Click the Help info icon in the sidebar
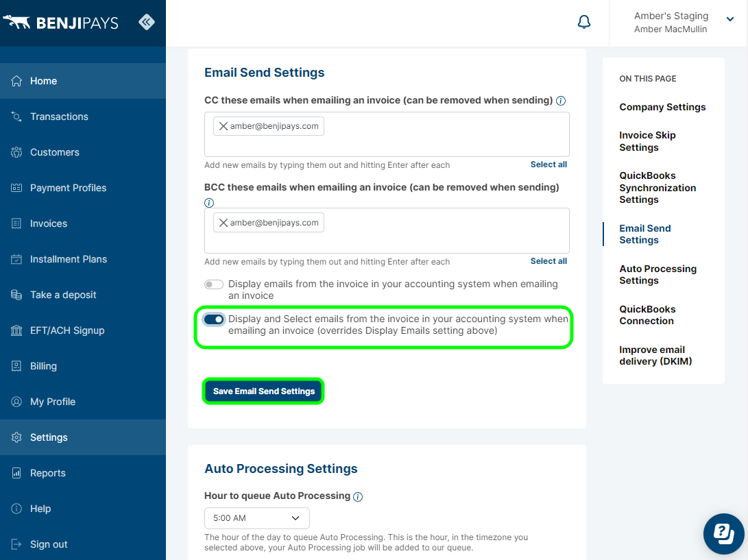Viewport: 748px width, 560px height. click(16, 509)
